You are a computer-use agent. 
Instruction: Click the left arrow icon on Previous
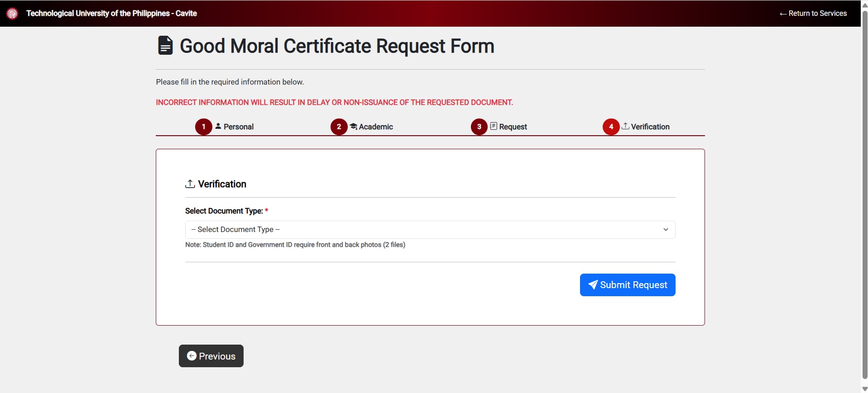point(192,356)
